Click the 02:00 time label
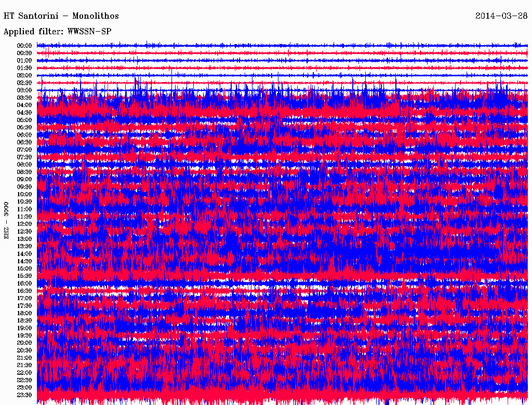 pyautogui.click(x=24, y=76)
